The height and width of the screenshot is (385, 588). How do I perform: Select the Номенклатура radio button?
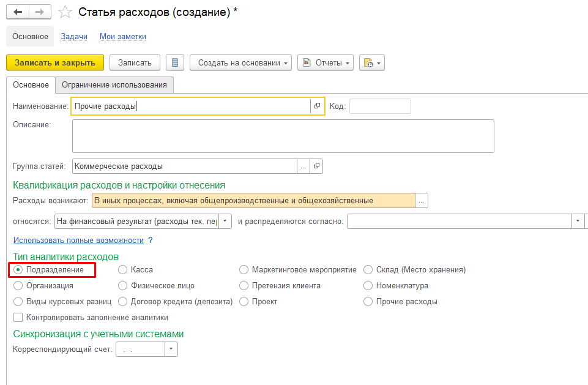[368, 286]
